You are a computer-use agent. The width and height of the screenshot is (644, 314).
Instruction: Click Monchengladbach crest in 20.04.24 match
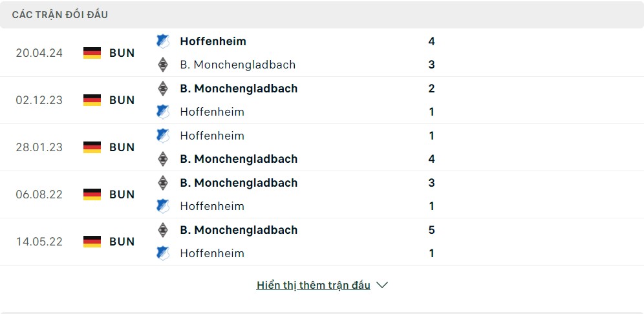pos(163,65)
